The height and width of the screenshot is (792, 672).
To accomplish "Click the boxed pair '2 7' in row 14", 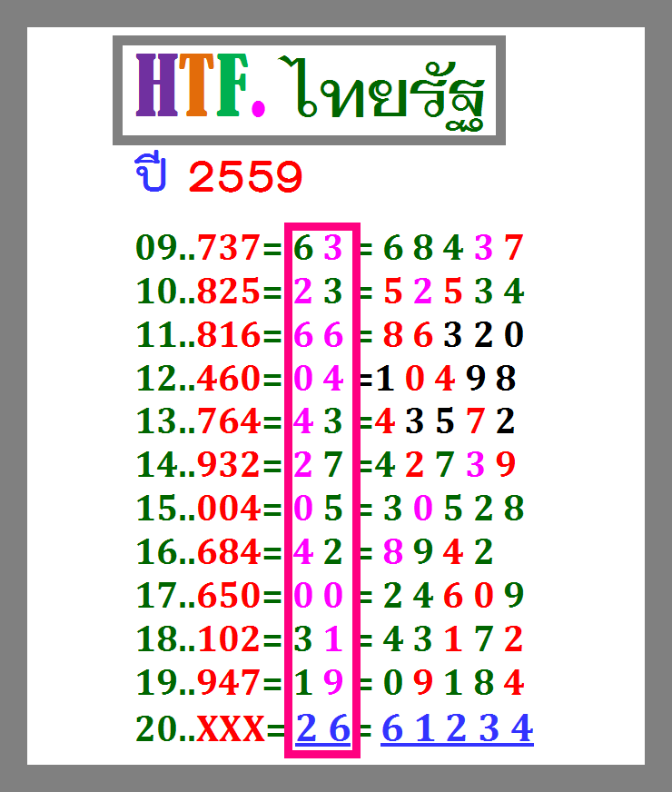I will (318, 464).
